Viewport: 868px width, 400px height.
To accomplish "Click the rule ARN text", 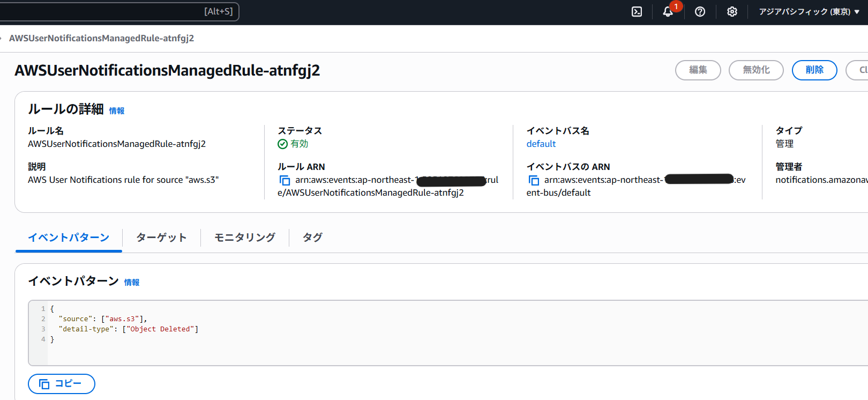I will click(388, 186).
